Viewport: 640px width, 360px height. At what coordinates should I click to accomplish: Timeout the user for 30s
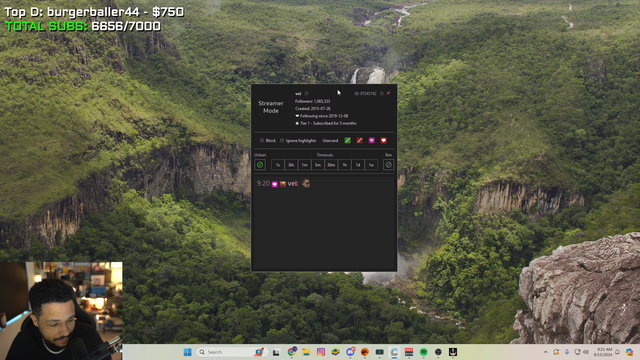tap(291, 165)
